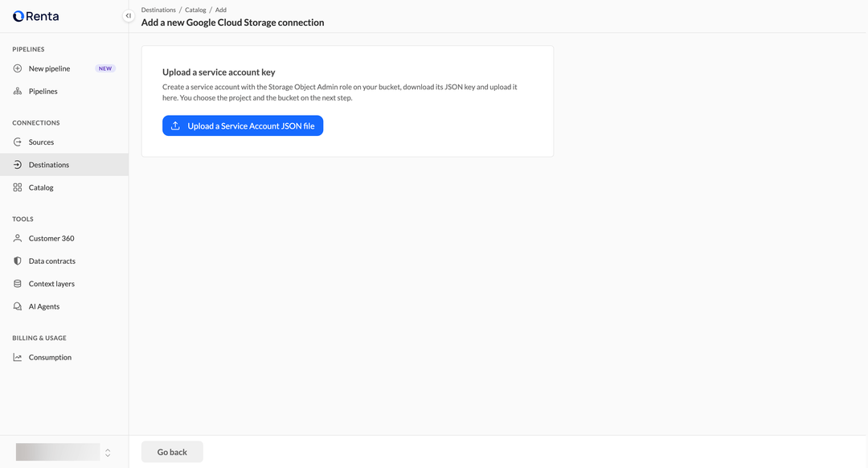
Task: Click the 'Upload a service account key' heading
Action: click(219, 72)
